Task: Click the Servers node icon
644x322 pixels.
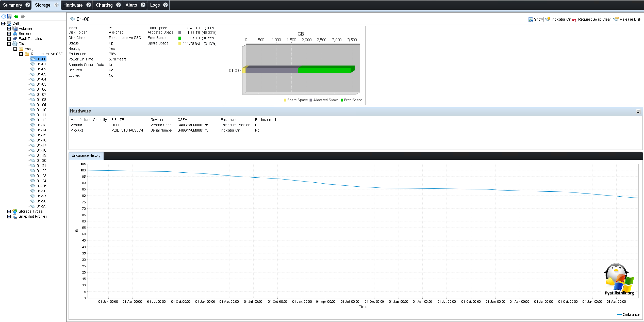Action: click(15, 34)
